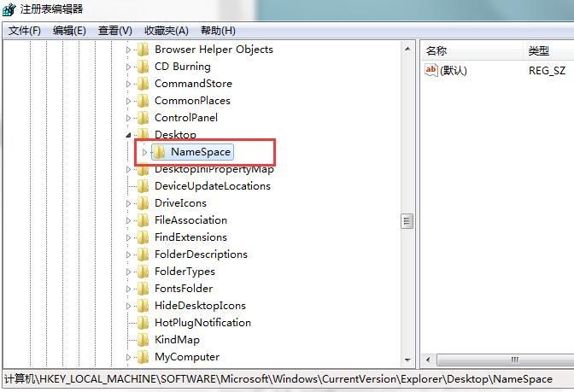Click the (默认) string value icon

(431, 71)
